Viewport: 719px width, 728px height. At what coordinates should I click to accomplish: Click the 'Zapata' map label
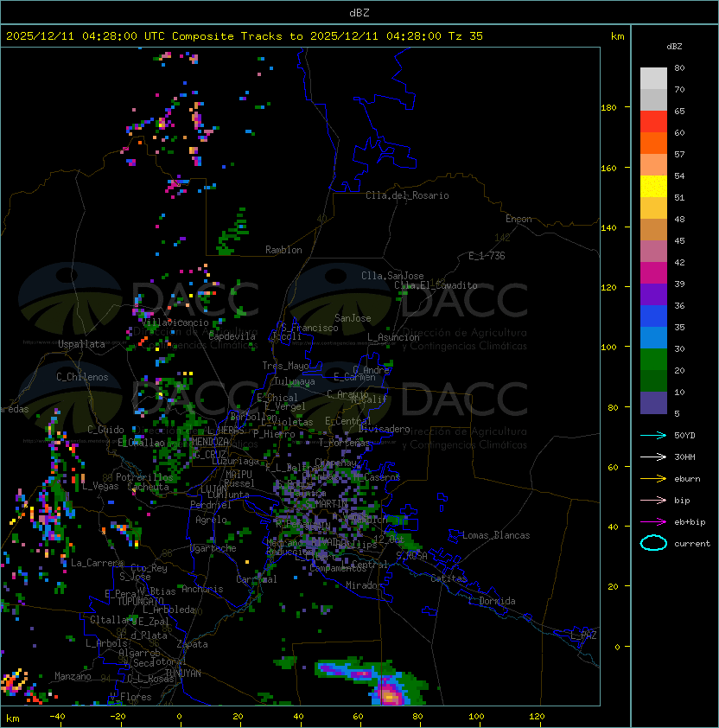pyautogui.click(x=192, y=644)
